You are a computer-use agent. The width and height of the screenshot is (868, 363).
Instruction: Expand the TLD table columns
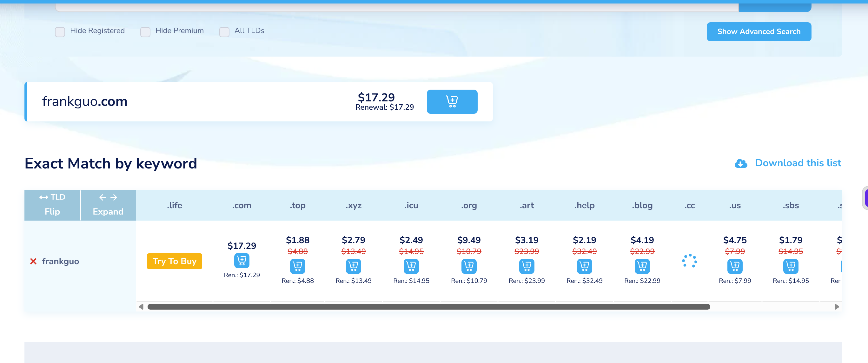point(108,205)
